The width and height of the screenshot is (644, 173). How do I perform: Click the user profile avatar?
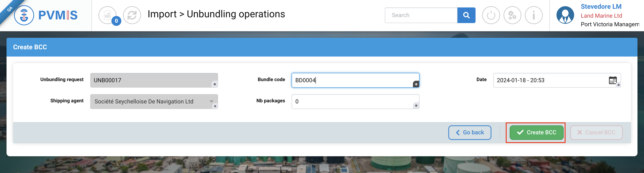pos(565,15)
